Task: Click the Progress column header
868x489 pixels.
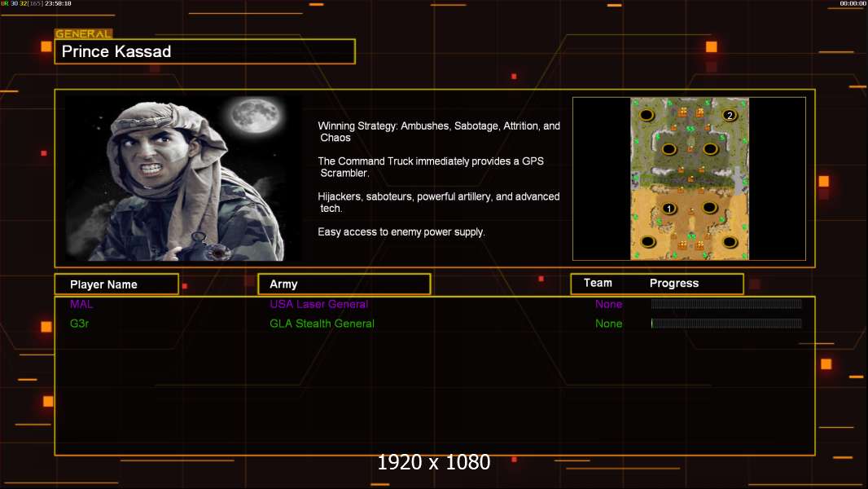Action: [673, 284]
